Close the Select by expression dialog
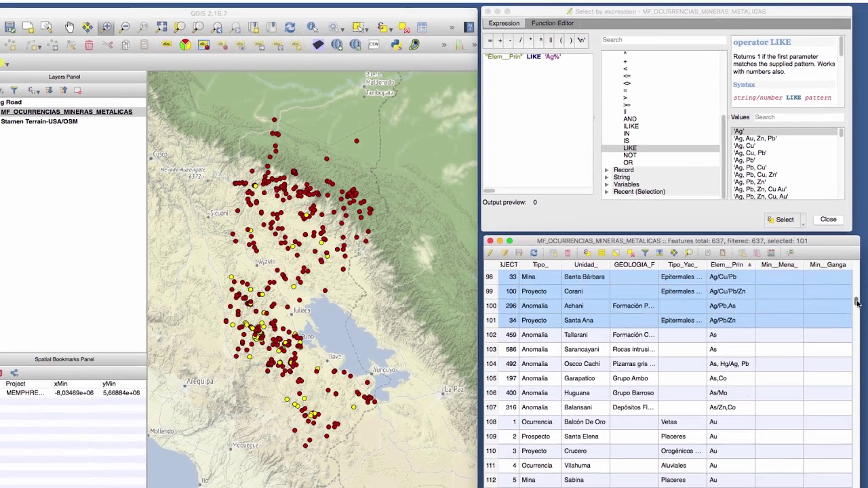The image size is (868, 488). point(828,220)
